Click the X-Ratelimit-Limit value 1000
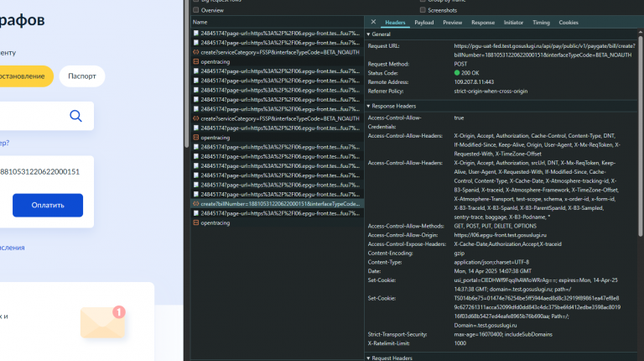Screen dimensions: 644x361 pyautogui.click(x=460, y=343)
